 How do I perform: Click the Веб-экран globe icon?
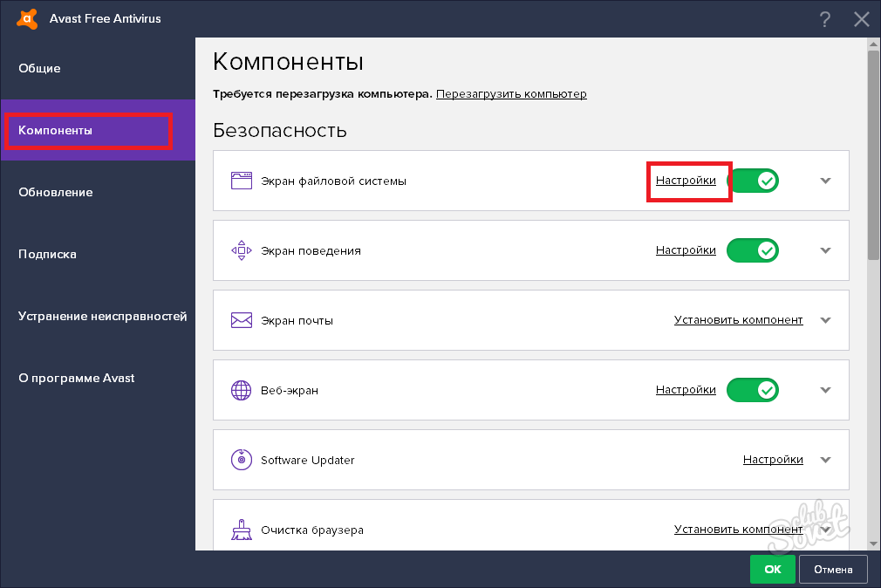pyautogui.click(x=241, y=390)
